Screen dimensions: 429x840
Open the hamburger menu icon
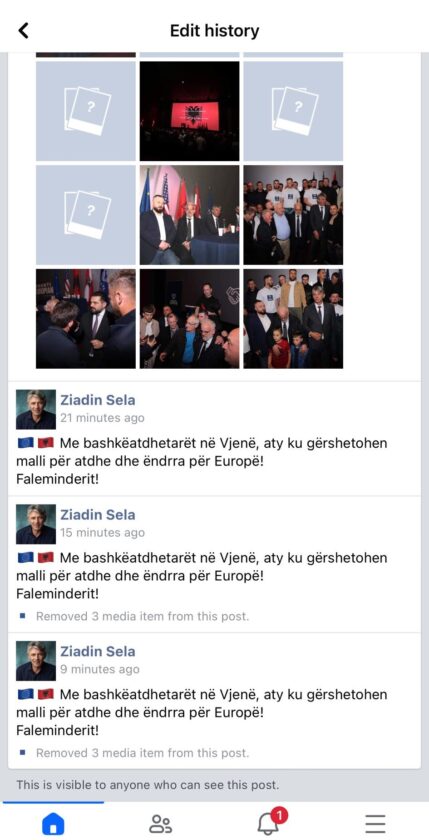375,823
